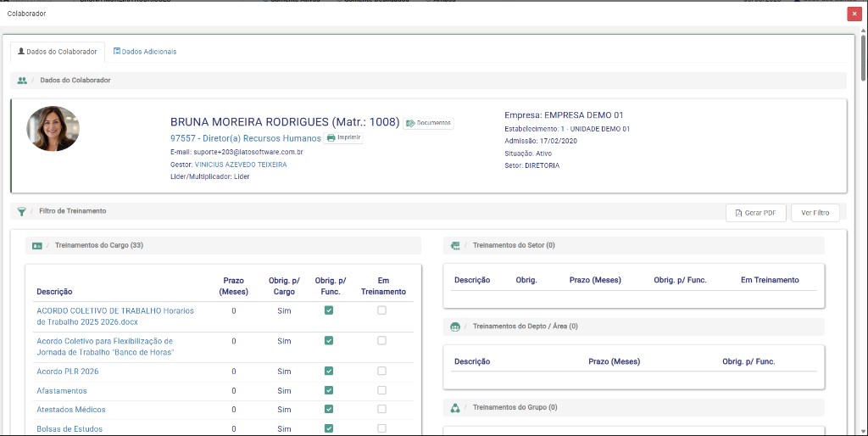Open 97557 - Diretor(a) Recursos Humanos link
The height and width of the screenshot is (436, 868).
click(x=245, y=138)
